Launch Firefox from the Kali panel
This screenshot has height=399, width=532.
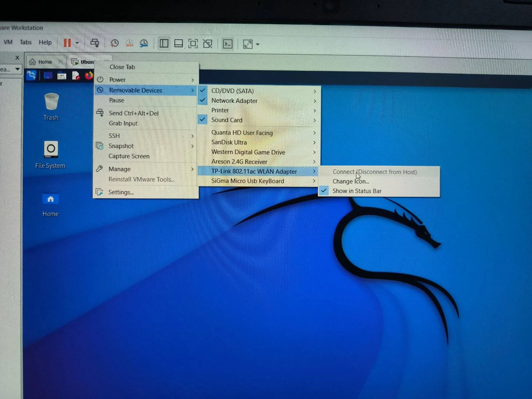coord(89,76)
